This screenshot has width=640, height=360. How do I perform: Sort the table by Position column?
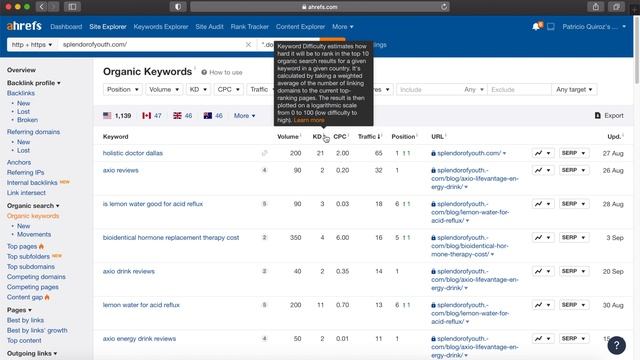point(403,137)
